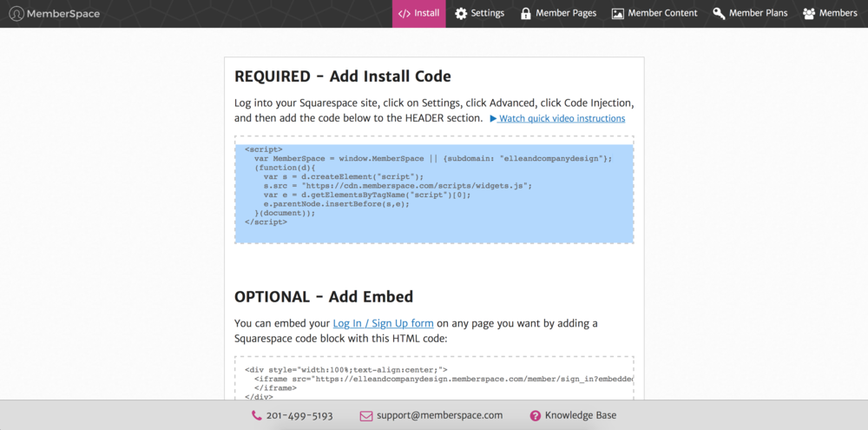Screen dimensions: 868x430
Task: Click the closing </script> tag line
Action: tap(266, 222)
